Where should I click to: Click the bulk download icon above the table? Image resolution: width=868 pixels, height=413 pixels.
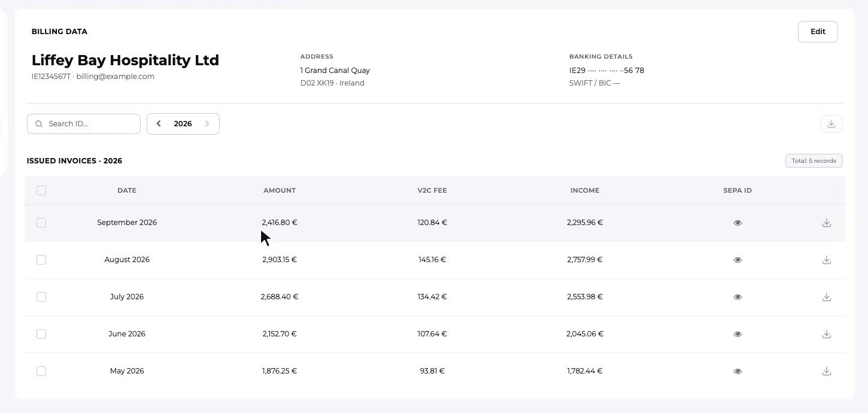click(x=831, y=124)
